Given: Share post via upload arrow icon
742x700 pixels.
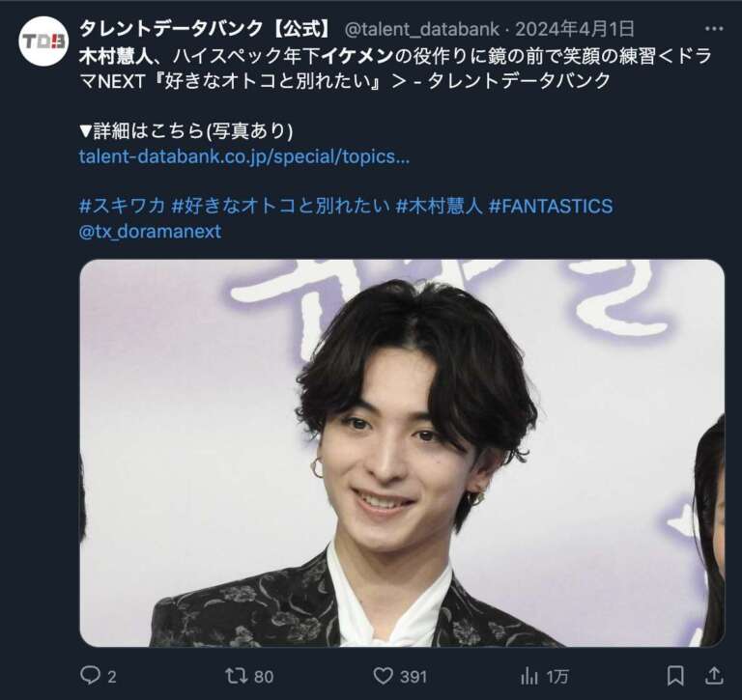Looking at the screenshot, I should coord(714,676).
